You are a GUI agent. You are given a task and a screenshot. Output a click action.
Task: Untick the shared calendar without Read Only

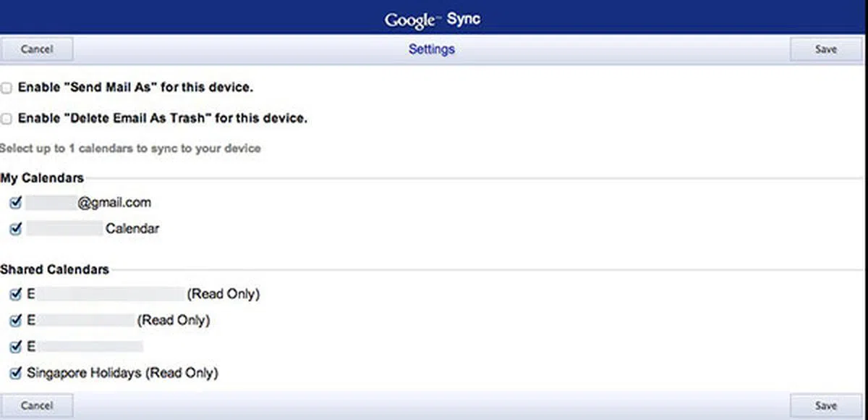point(16,346)
